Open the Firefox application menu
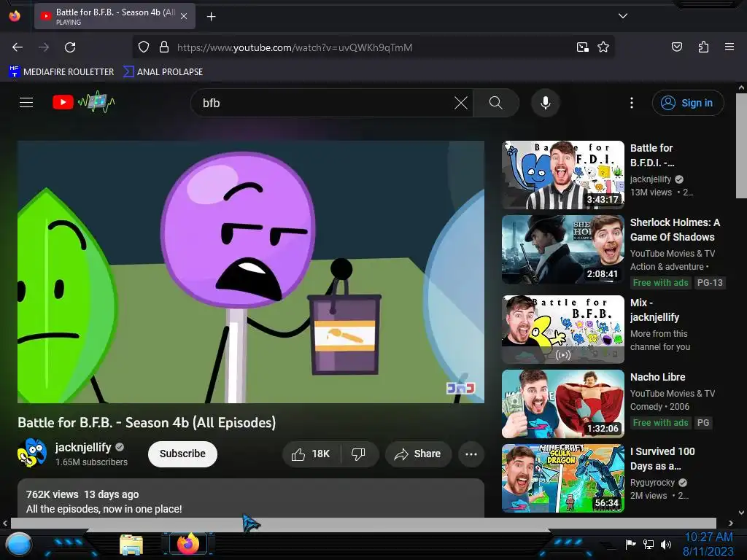Screen dimensions: 747x560 729,47
